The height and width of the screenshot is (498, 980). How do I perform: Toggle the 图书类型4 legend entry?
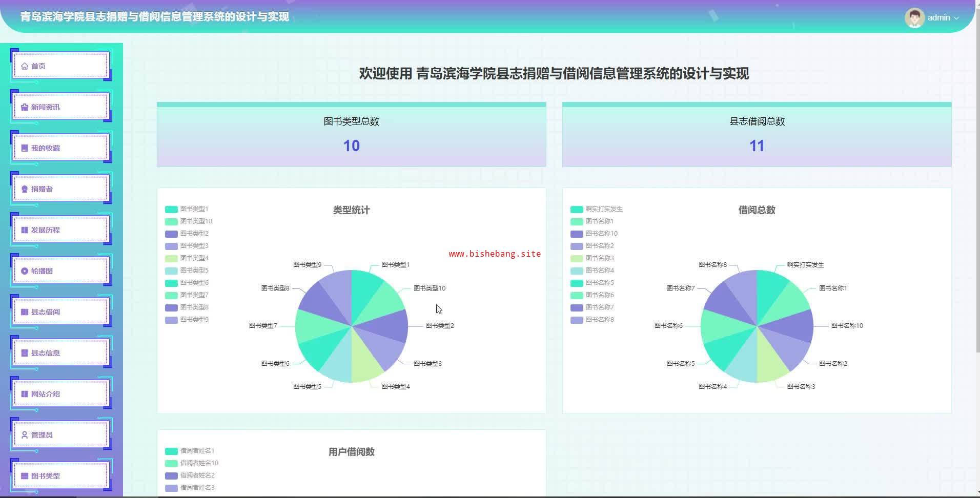187,258
